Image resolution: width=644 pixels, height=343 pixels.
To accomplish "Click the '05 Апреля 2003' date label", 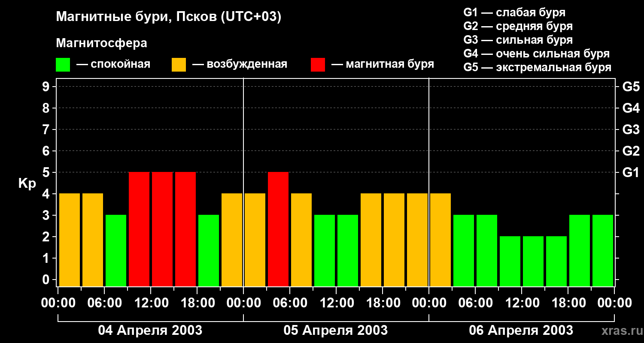I will (336, 331).
